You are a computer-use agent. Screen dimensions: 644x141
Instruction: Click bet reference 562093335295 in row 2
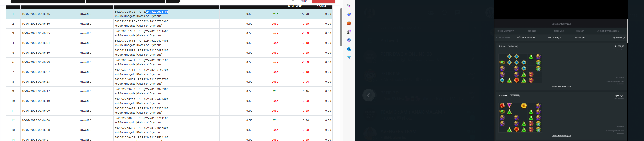pyautogui.click(x=125, y=21)
